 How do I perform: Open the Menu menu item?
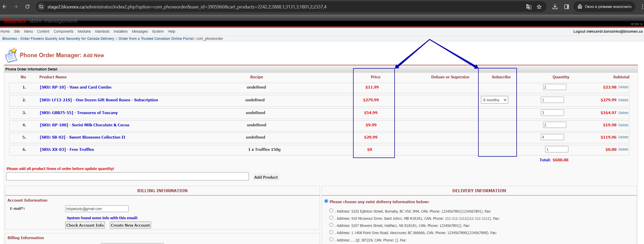tap(29, 31)
